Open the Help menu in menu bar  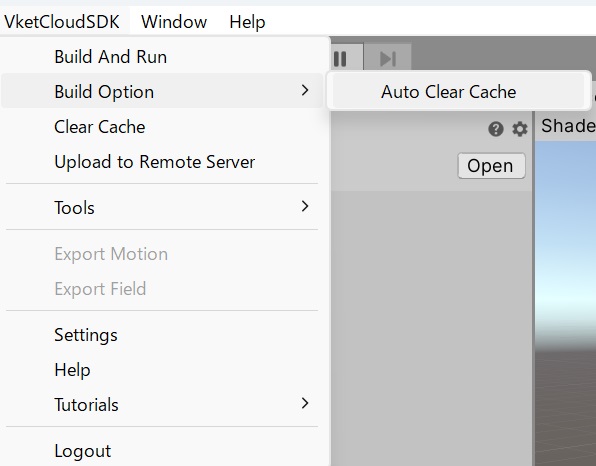(247, 22)
